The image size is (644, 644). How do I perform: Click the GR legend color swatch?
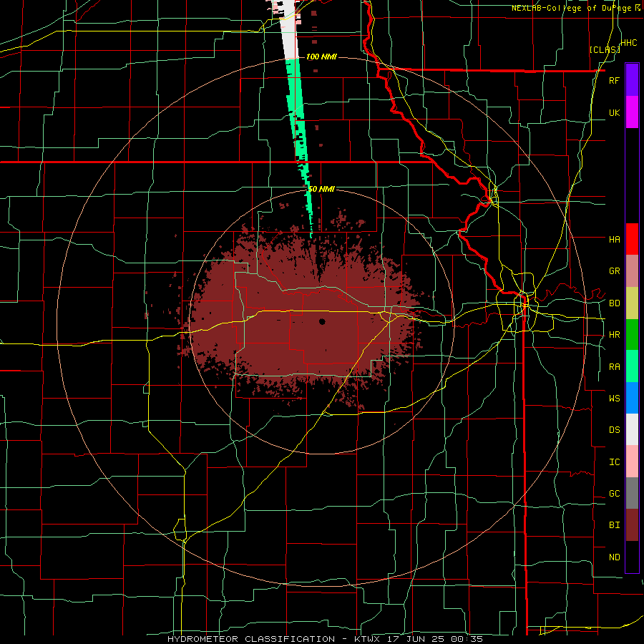tap(632, 271)
